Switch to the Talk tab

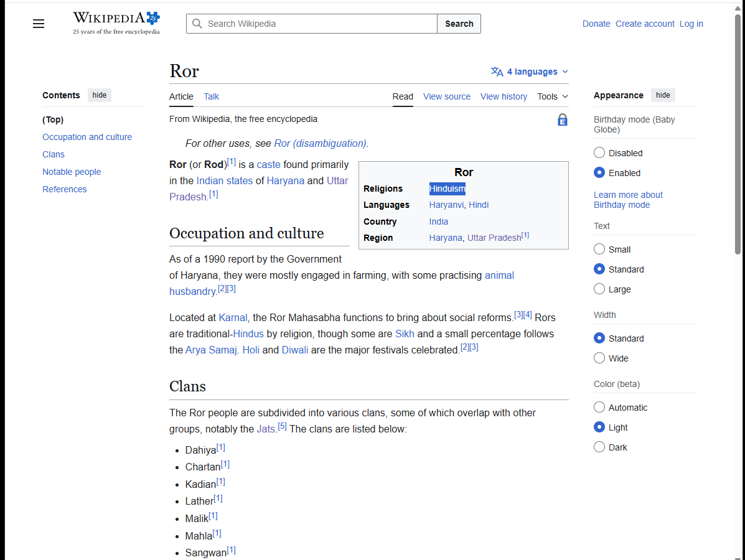pyautogui.click(x=211, y=96)
